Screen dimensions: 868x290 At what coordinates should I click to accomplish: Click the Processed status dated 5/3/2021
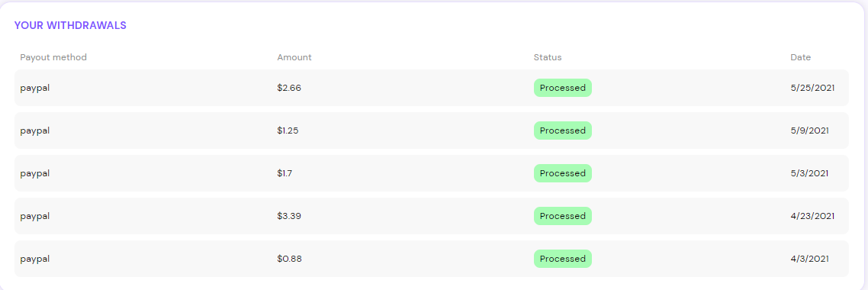[x=562, y=173]
